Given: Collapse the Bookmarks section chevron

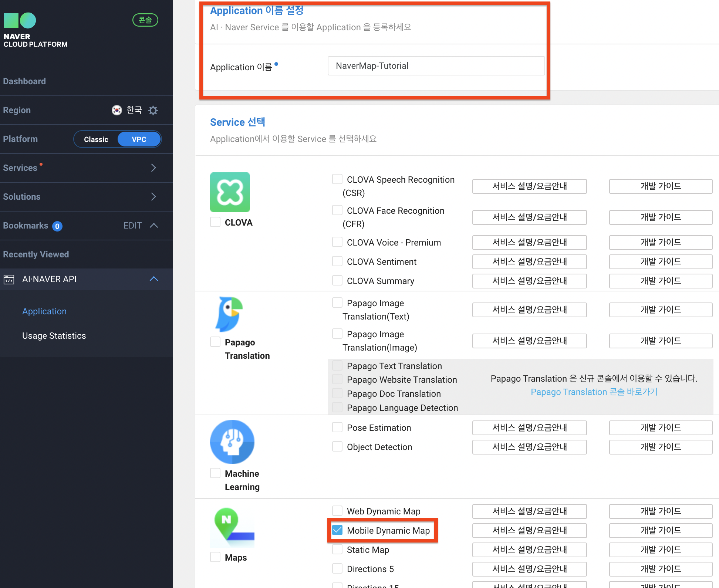Looking at the screenshot, I should (154, 226).
